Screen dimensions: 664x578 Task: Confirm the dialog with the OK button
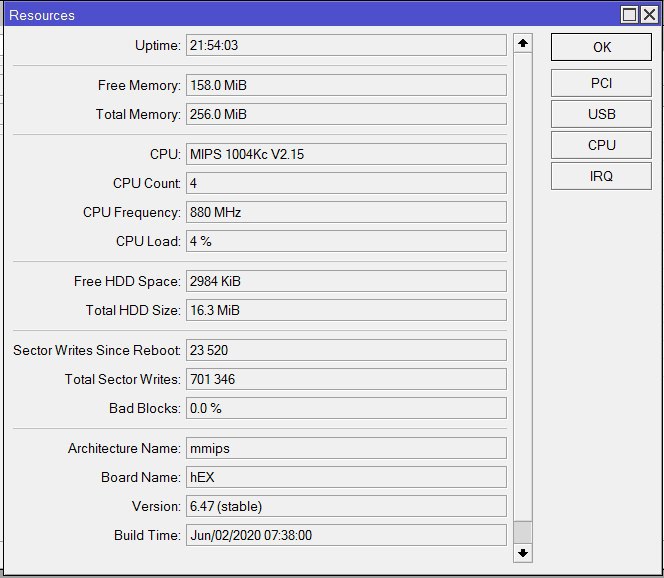[x=601, y=47]
